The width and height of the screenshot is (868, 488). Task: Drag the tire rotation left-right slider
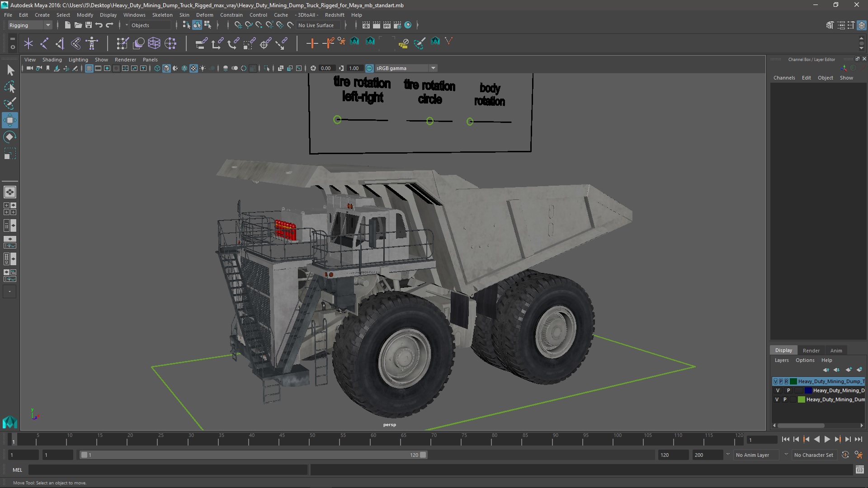[336, 120]
